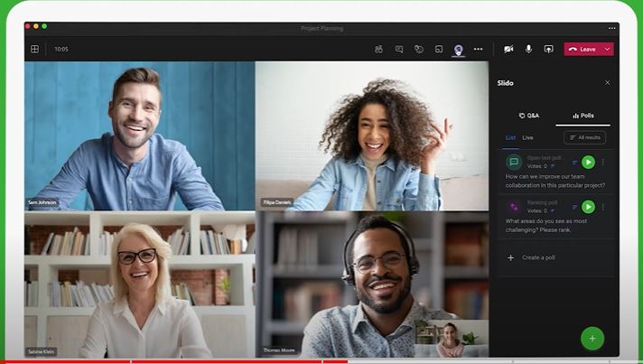Open the meeting chat icon
The width and height of the screenshot is (643, 364).
(398, 49)
